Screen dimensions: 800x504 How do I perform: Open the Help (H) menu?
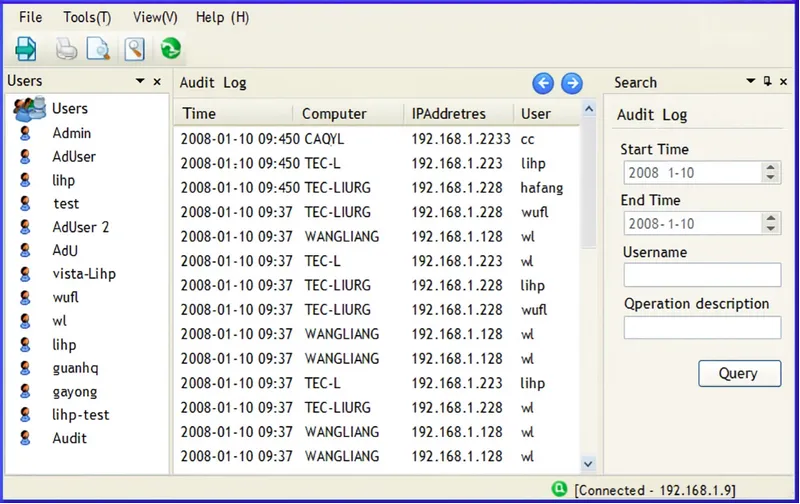pos(222,17)
